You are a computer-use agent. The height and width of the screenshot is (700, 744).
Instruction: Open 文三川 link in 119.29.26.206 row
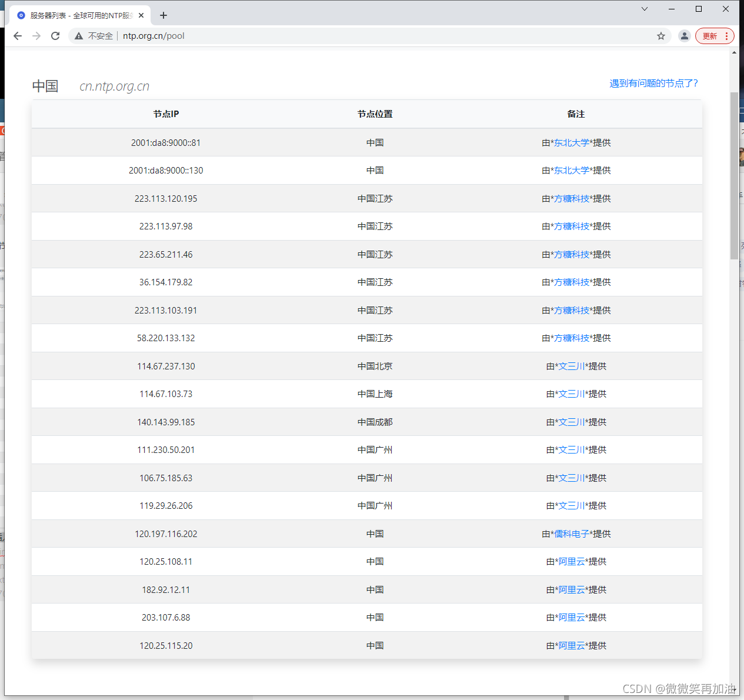coord(572,505)
